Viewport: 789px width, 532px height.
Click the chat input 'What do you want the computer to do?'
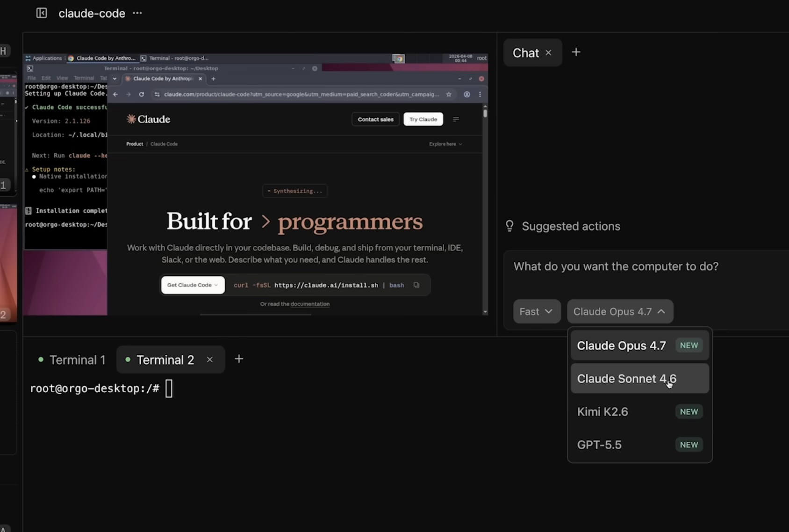pyautogui.click(x=616, y=266)
